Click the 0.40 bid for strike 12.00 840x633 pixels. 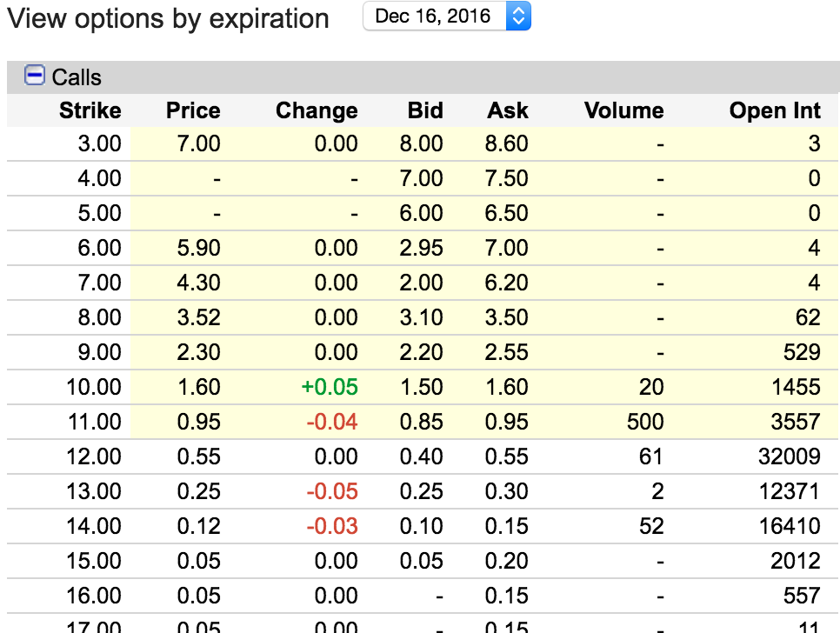coord(421,456)
